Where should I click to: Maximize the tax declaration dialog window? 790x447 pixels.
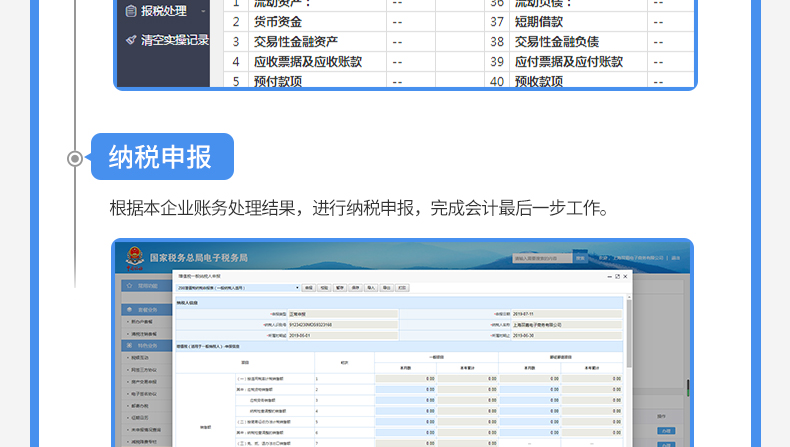click(x=617, y=276)
